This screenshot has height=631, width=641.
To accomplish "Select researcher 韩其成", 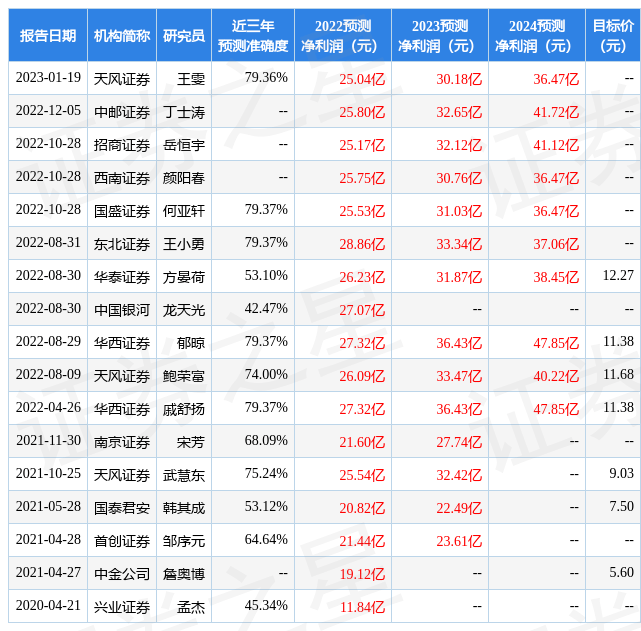I will (184, 508).
